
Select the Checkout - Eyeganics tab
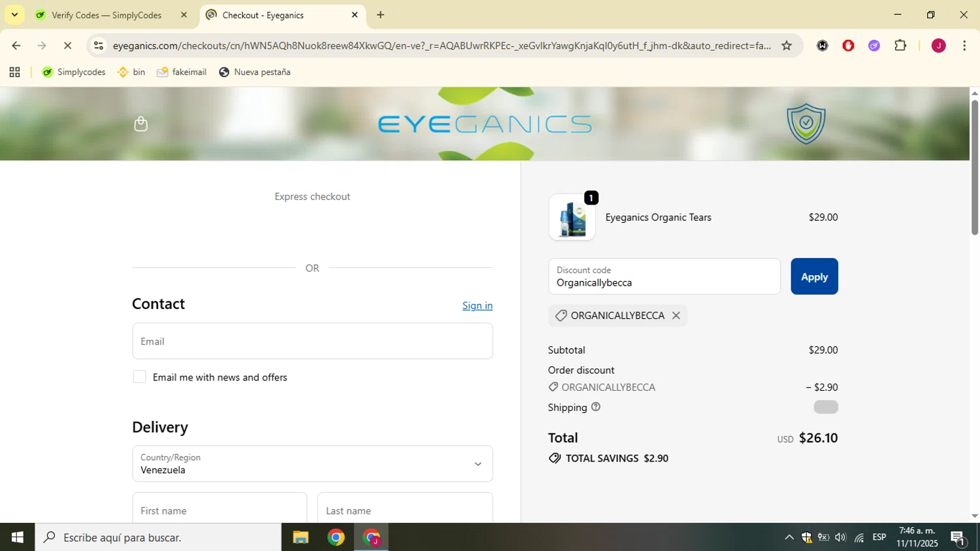(x=263, y=15)
